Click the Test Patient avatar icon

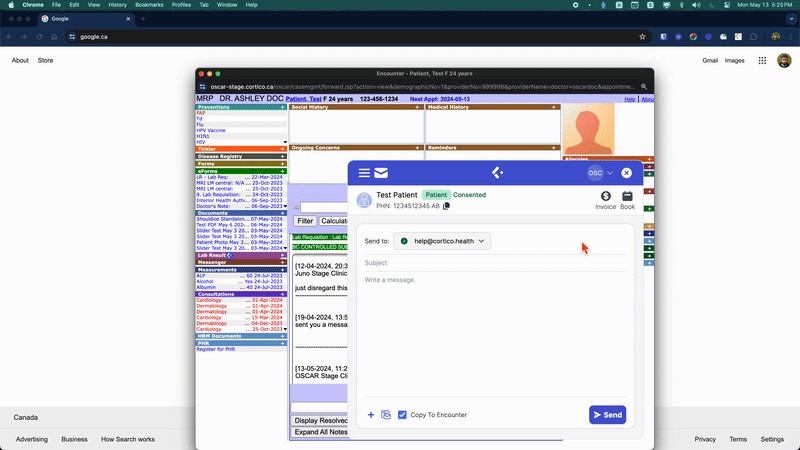(x=364, y=200)
